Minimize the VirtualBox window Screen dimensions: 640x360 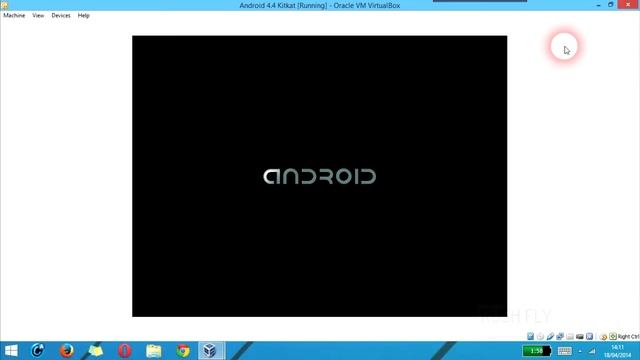click(598, 5)
